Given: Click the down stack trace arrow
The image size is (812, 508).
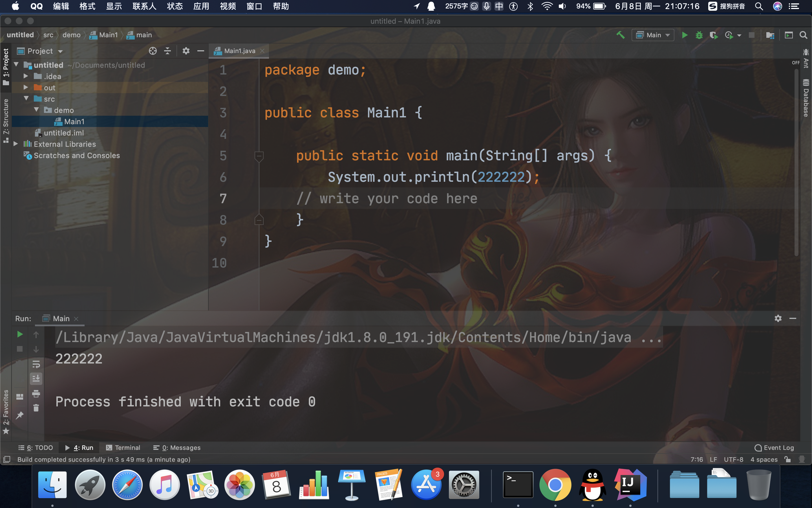Looking at the screenshot, I should 36,349.
